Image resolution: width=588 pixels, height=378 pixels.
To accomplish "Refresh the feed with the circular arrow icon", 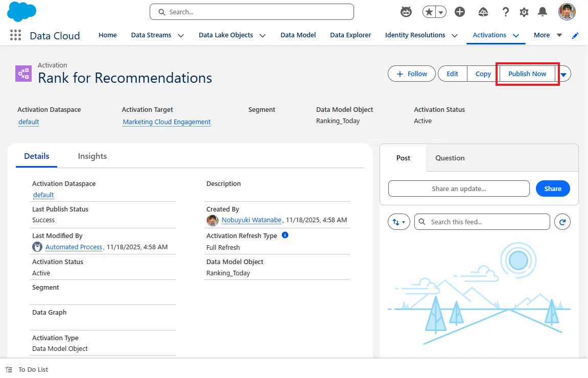I will point(562,222).
